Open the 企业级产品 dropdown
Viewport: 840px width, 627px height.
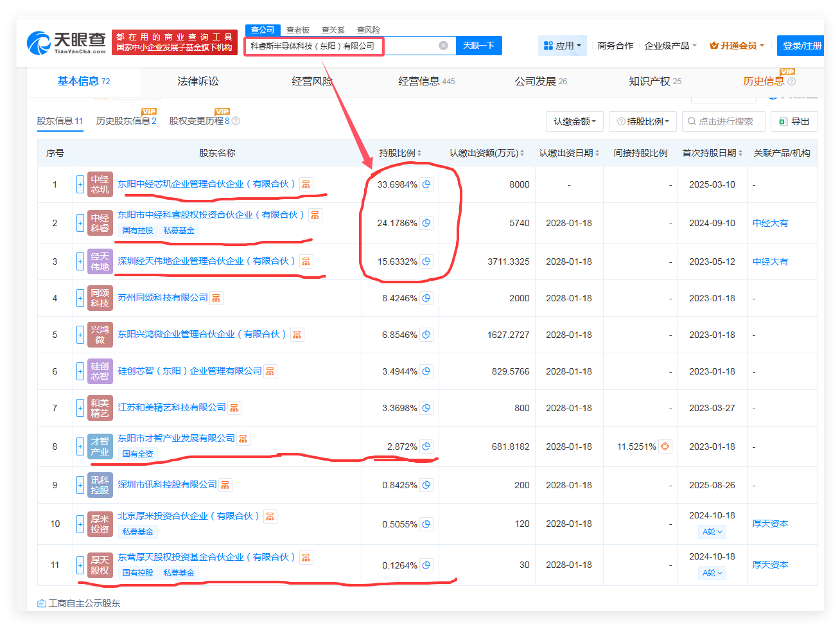[x=670, y=46]
